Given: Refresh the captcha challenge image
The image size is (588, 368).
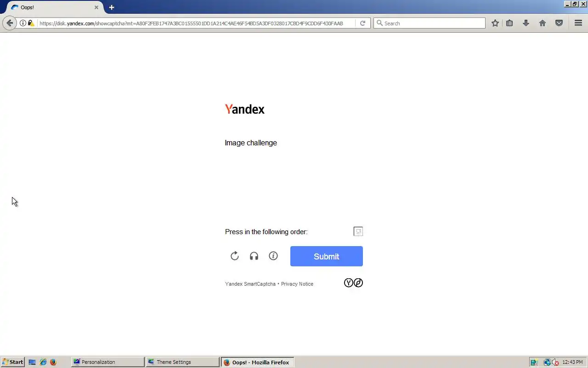Looking at the screenshot, I should (235, 256).
